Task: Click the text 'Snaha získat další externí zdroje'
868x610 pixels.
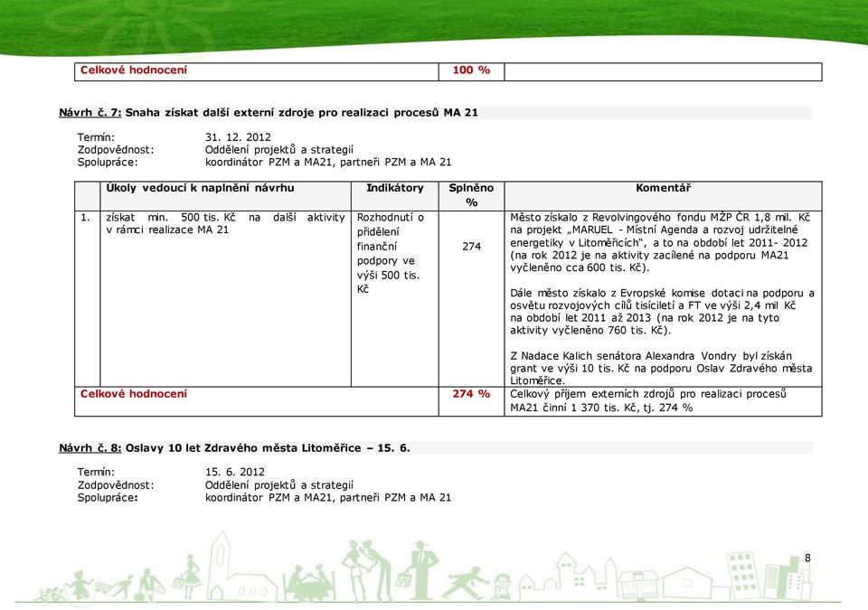Action: click(221, 113)
